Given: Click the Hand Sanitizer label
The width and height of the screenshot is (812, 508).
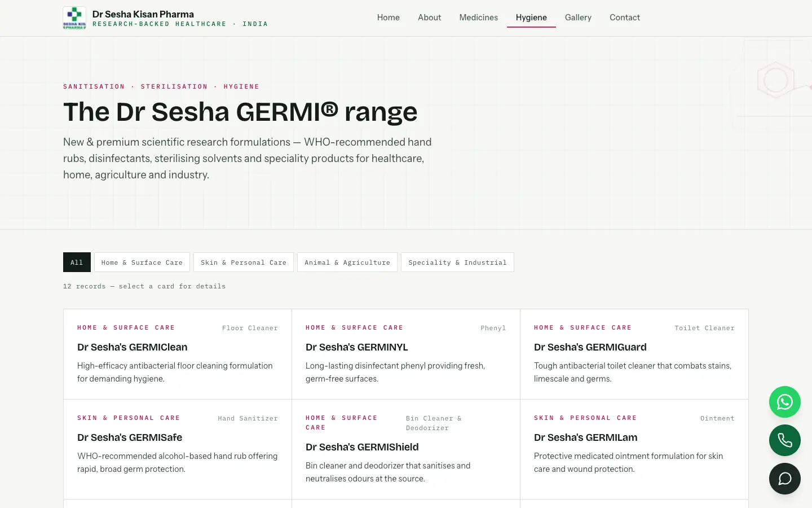Looking at the screenshot, I should pos(248,418).
